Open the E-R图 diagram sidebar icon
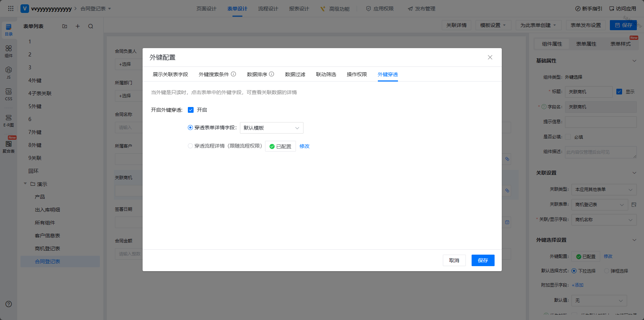This screenshot has width=644, height=320. tap(9, 120)
